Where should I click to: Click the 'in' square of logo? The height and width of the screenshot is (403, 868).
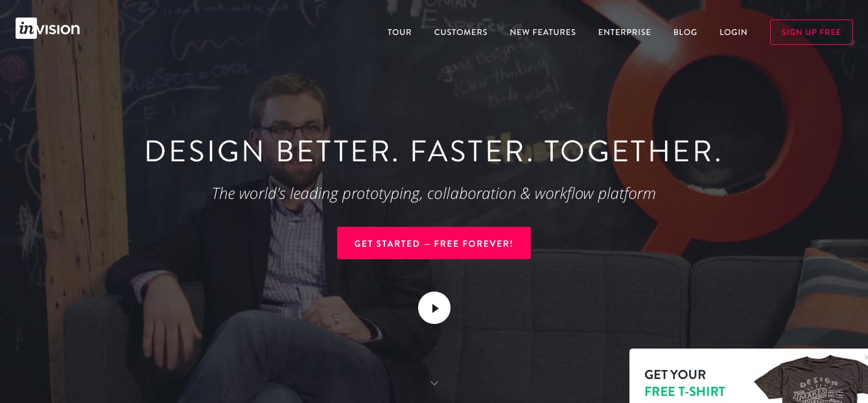[26, 29]
